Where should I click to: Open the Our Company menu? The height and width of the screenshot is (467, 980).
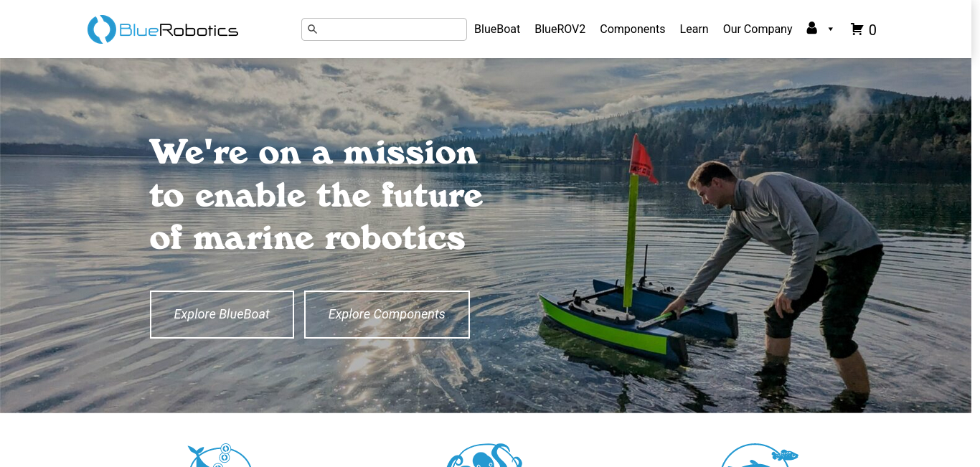[x=758, y=29]
